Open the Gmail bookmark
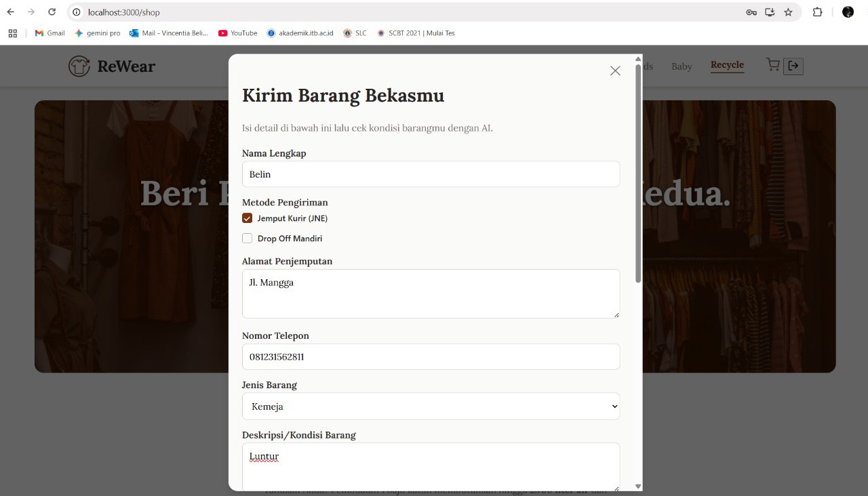The height and width of the screenshot is (496, 868). point(50,33)
